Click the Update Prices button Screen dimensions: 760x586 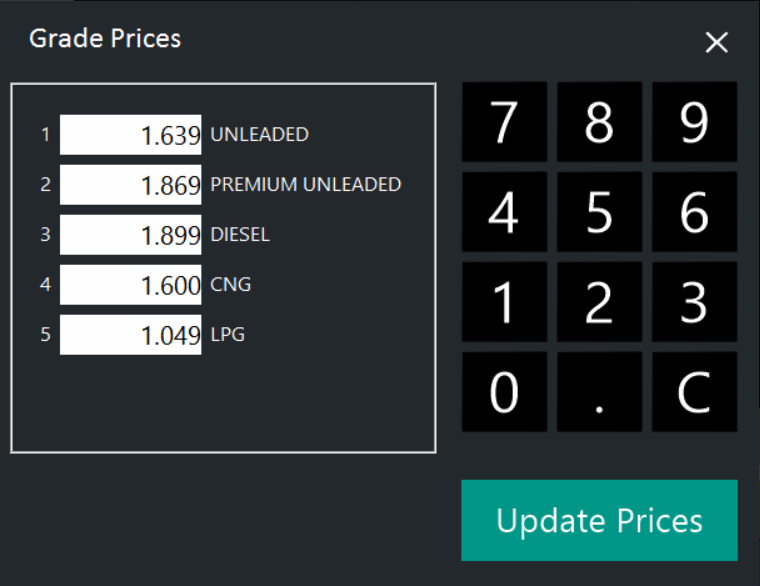[x=599, y=520]
